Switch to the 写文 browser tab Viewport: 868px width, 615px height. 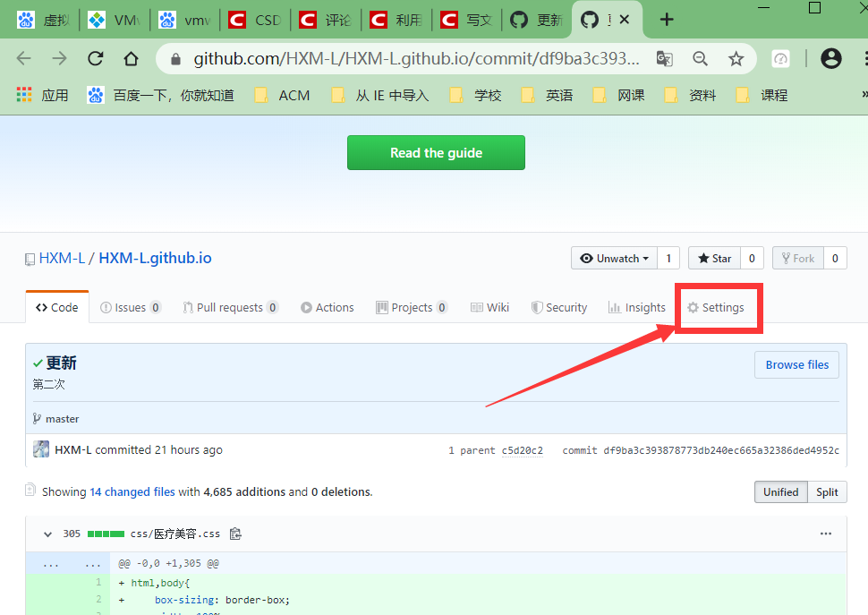467,20
